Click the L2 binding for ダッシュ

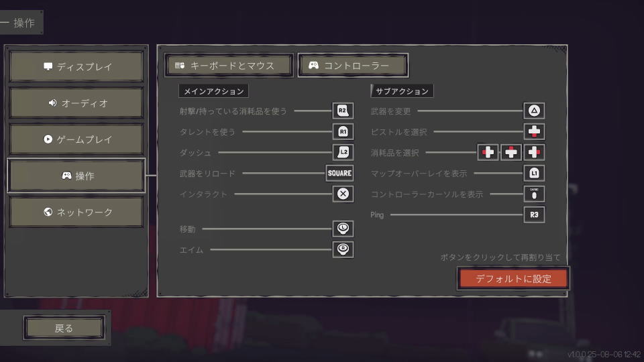[343, 152]
